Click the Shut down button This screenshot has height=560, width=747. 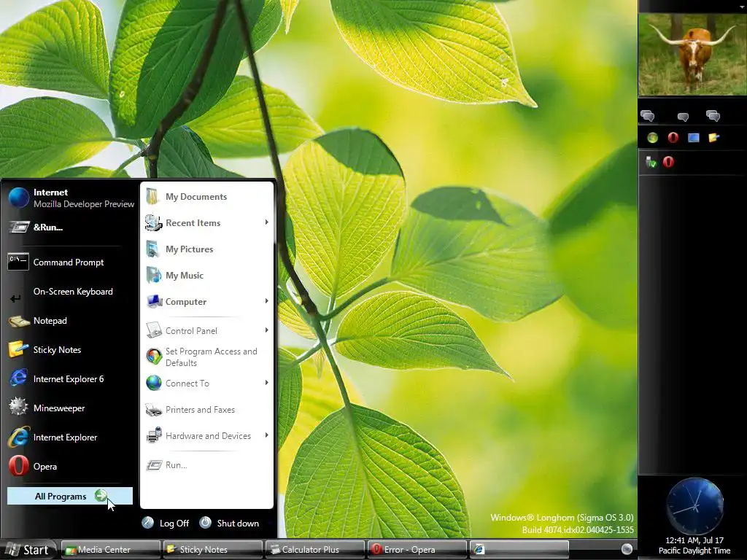tap(229, 523)
